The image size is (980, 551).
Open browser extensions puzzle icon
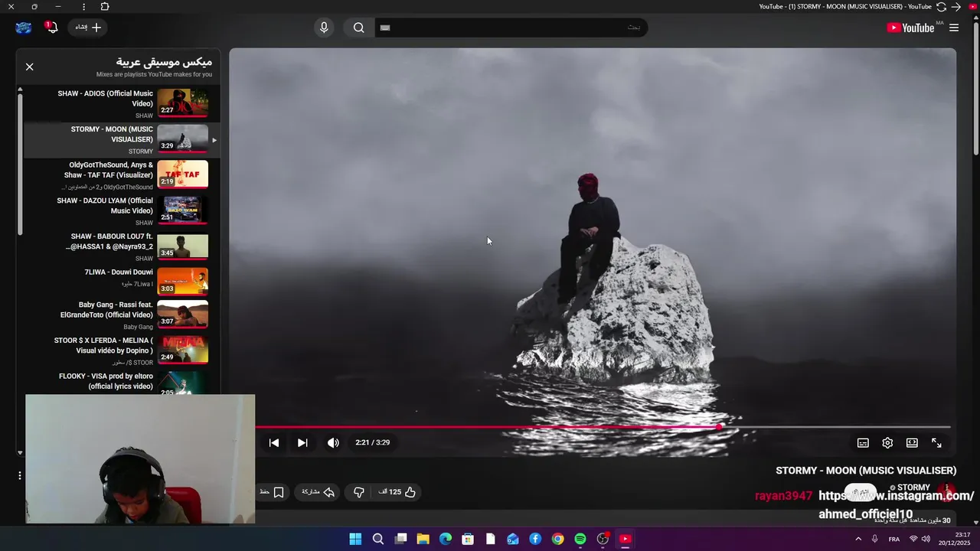(105, 6)
